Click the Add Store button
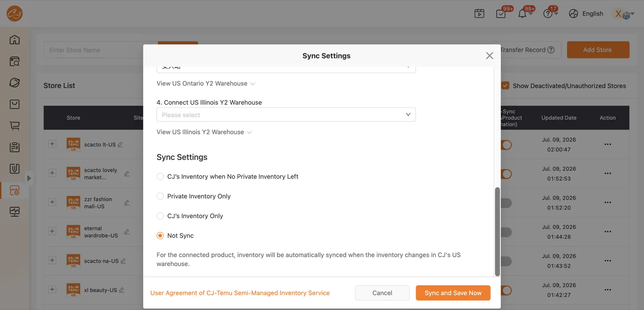The height and width of the screenshot is (310, 644). pyautogui.click(x=598, y=50)
